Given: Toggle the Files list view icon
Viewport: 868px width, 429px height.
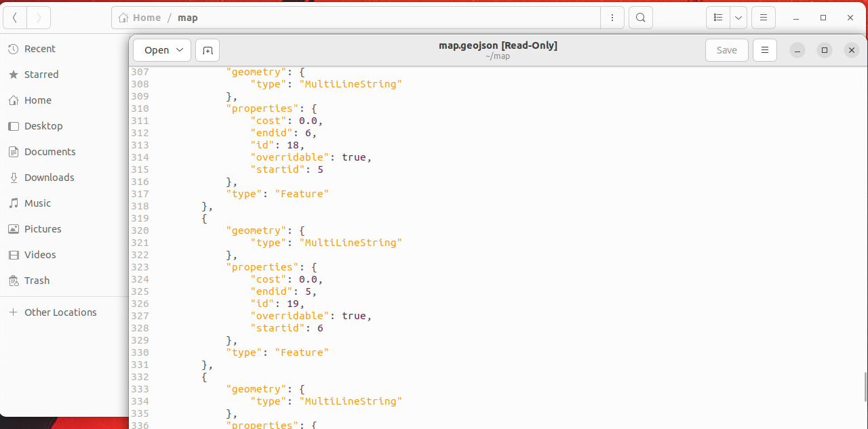Looking at the screenshot, I should (x=718, y=18).
